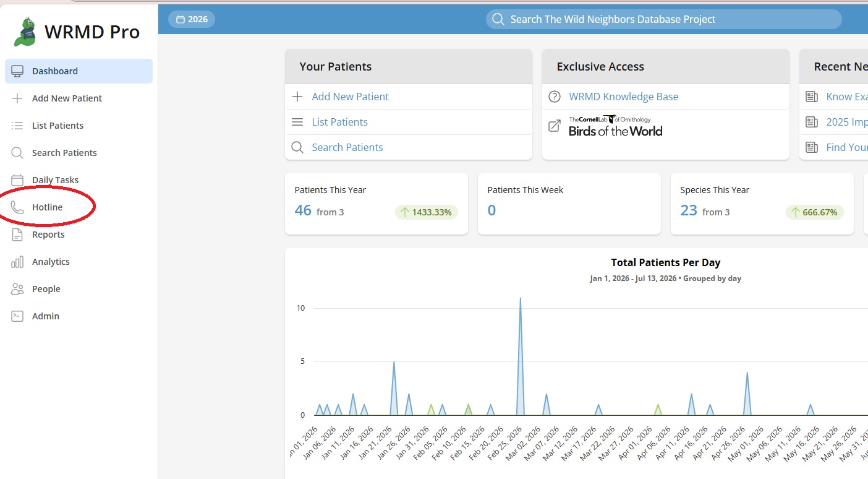Screen dimensions: 868x479
Task: Click the Analytics bar chart icon
Action: [17, 262]
